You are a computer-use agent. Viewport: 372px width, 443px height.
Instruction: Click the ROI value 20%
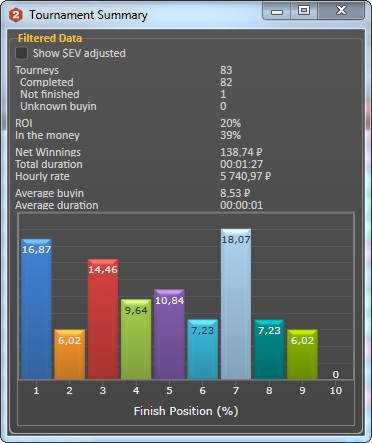(x=230, y=123)
